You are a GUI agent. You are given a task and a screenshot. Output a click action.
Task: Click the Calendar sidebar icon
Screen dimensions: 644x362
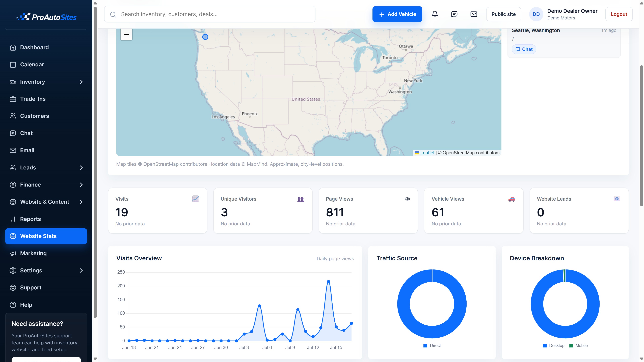(13, 65)
